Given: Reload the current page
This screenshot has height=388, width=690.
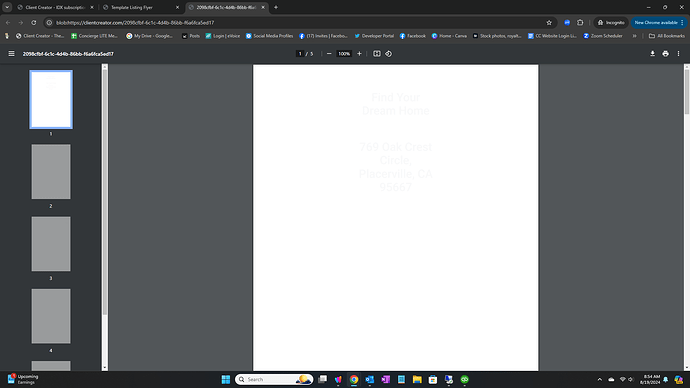Looking at the screenshot, I should [33, 22].
